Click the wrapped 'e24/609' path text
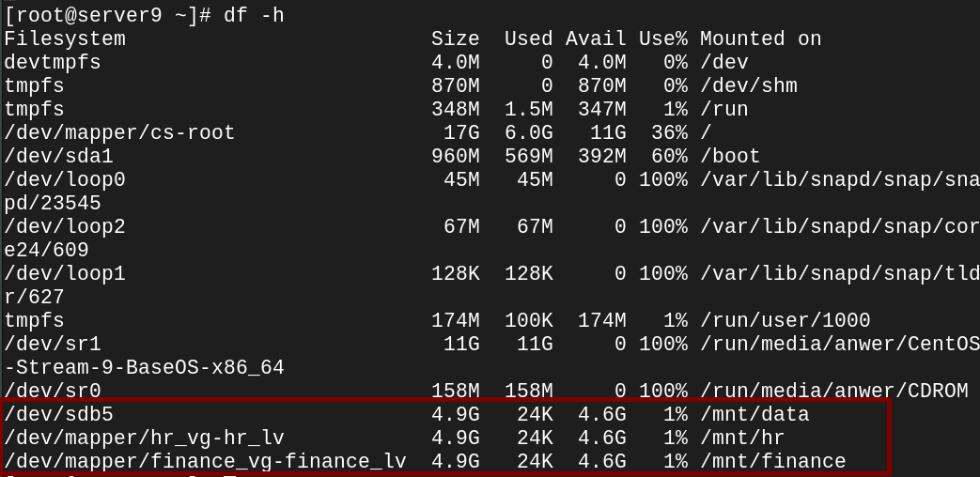The image size is (980, 477). (46, 251)
